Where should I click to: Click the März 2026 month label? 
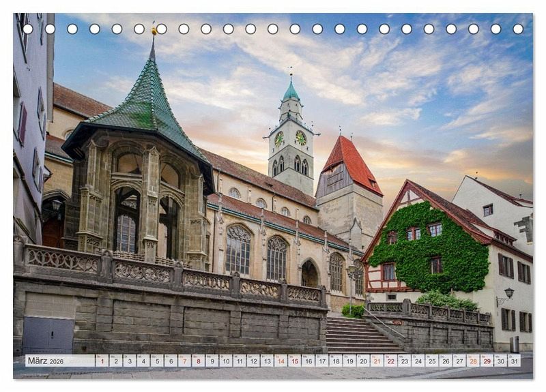point(45,361)
